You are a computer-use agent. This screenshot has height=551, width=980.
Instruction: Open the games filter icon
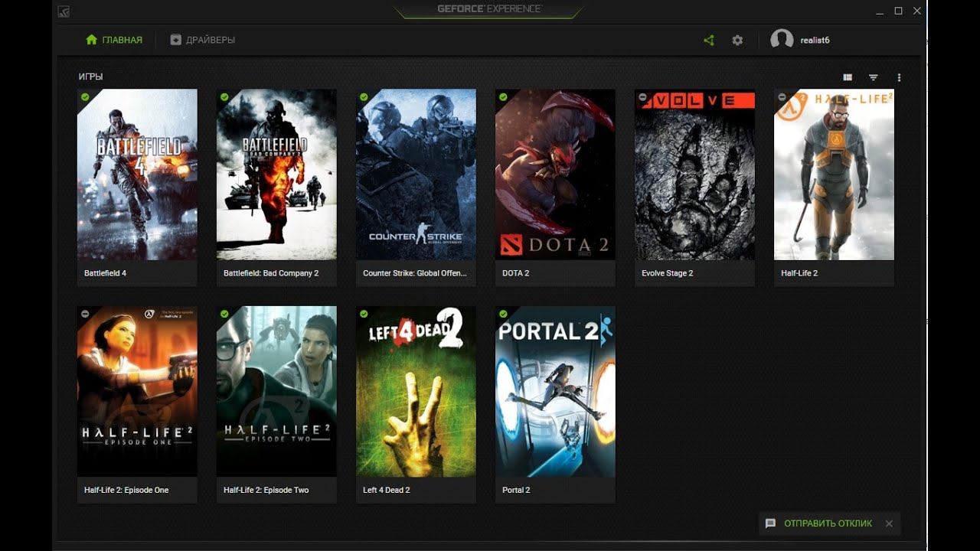coord(873,77)
